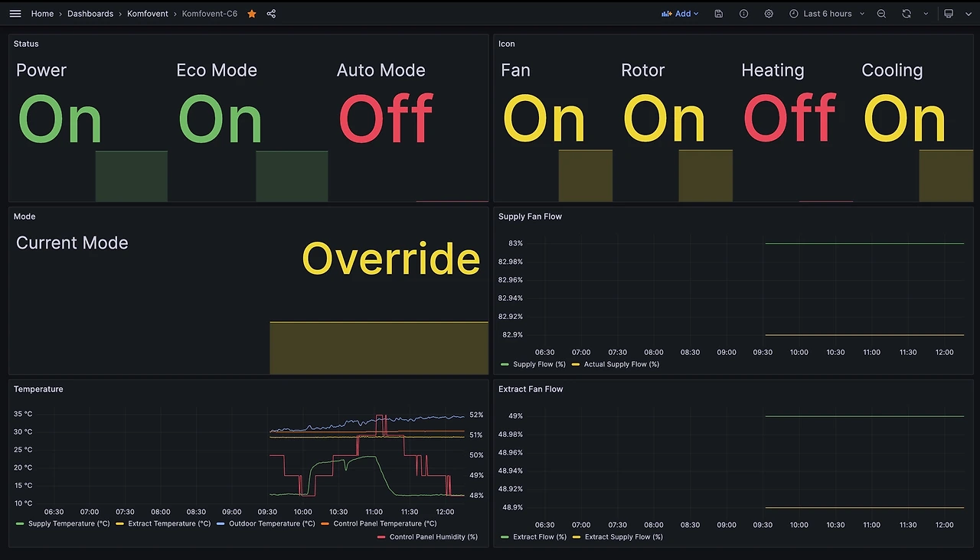Click the Override current mode value
This screenshot has width=980, height=560.
(x=391, y=259)
